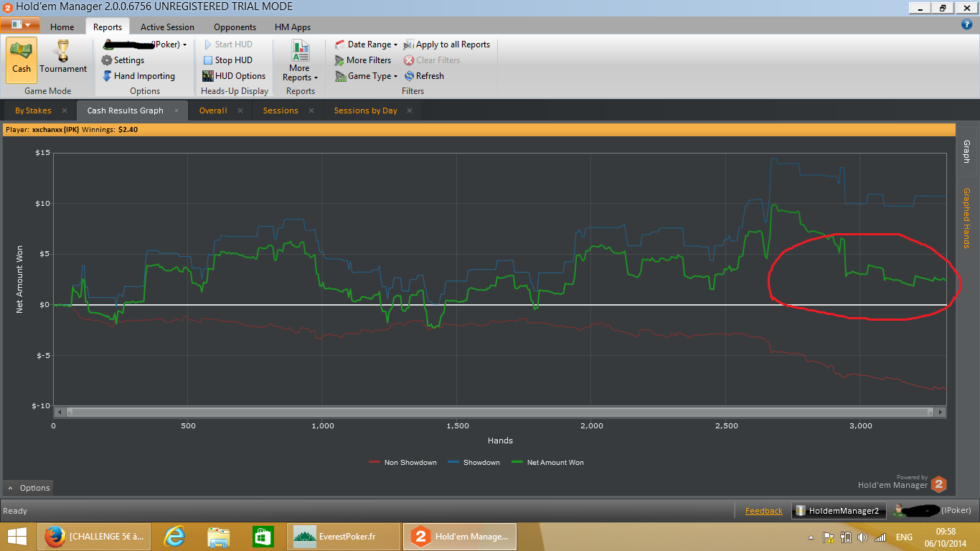Select the Graph side tab
Image resolution: width=980 pixels, height=551 pixels.
coord(966,151)
